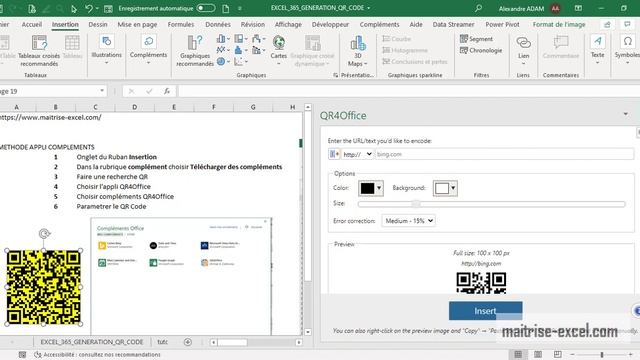Switch to Normal view in status bar
Screen dimensions: 640x360
click(518, 354)
